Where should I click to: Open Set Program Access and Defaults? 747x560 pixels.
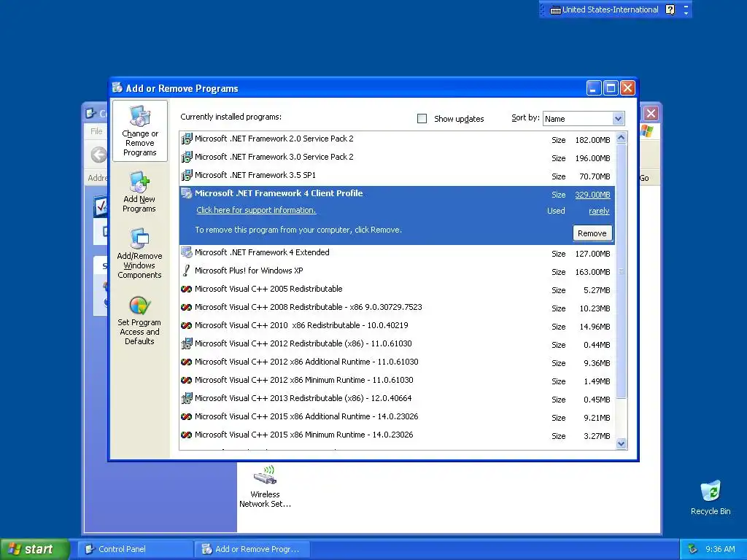coord(139,320)
